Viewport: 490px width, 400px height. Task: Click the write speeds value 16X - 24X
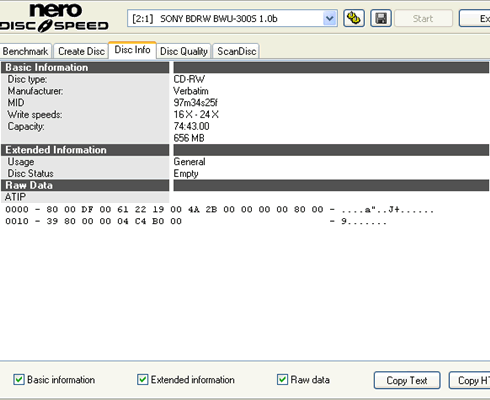point(196,115)
